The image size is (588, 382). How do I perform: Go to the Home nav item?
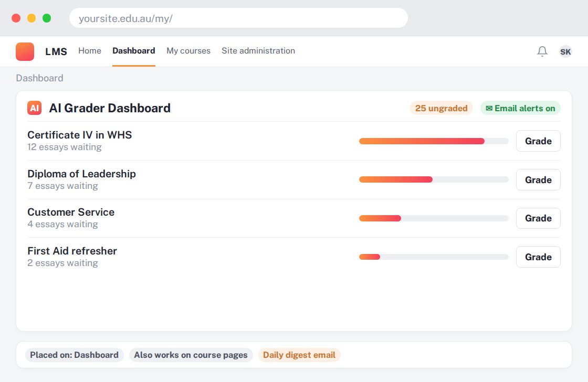tap(90, 50)
